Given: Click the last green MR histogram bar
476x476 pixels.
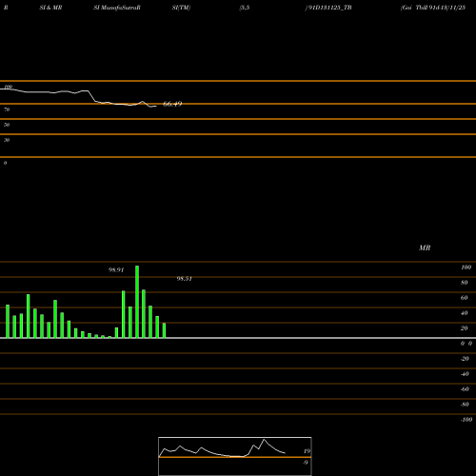Looking at the screenshot, I should 164,330.
